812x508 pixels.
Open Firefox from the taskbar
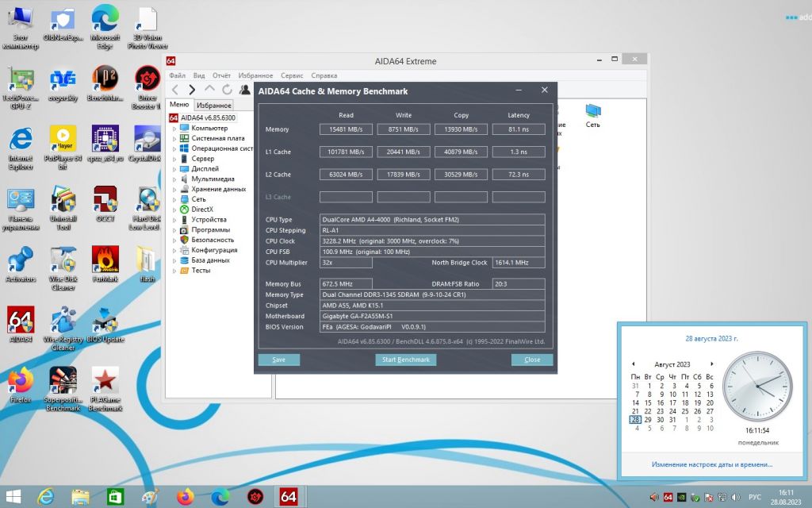click(x=185, y=497)
